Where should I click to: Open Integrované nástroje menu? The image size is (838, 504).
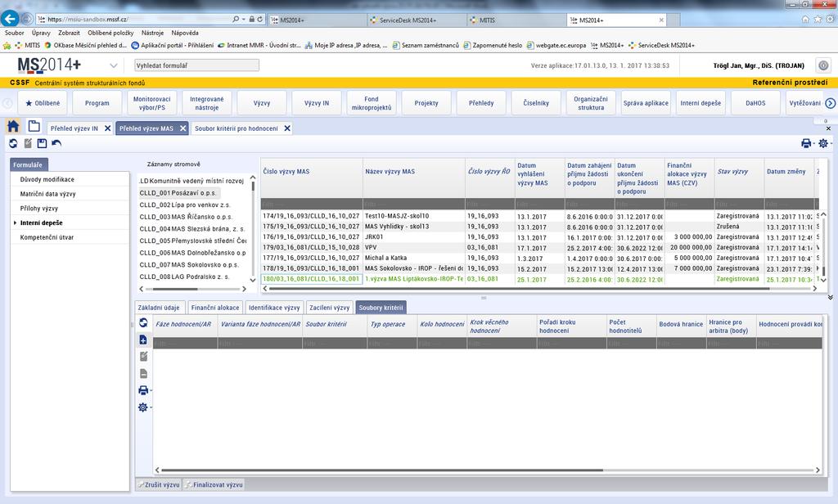point(207,103)
